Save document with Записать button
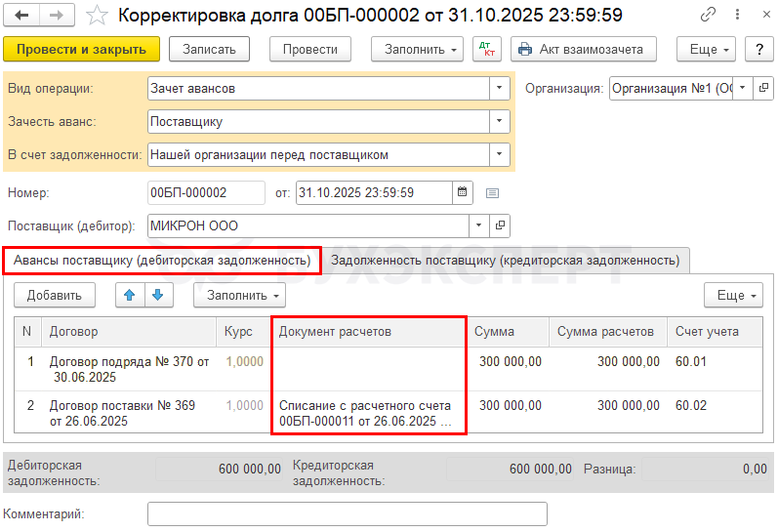 click(209, 49)
